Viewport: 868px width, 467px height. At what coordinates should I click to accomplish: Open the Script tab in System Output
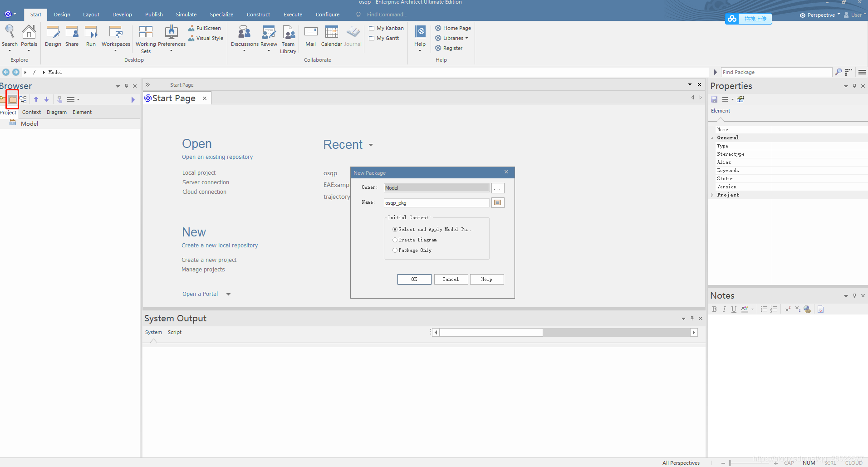tap(175, 332)
